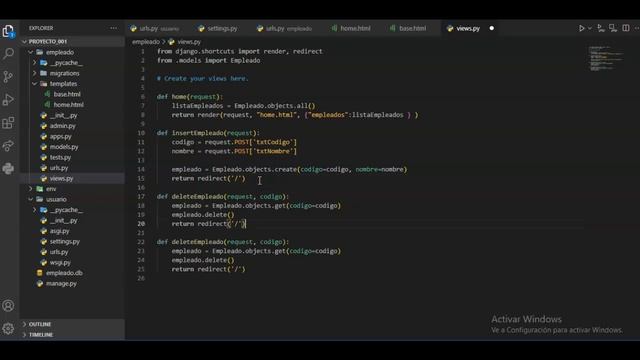Click line number 10 in gutter

tap(141, 133)
